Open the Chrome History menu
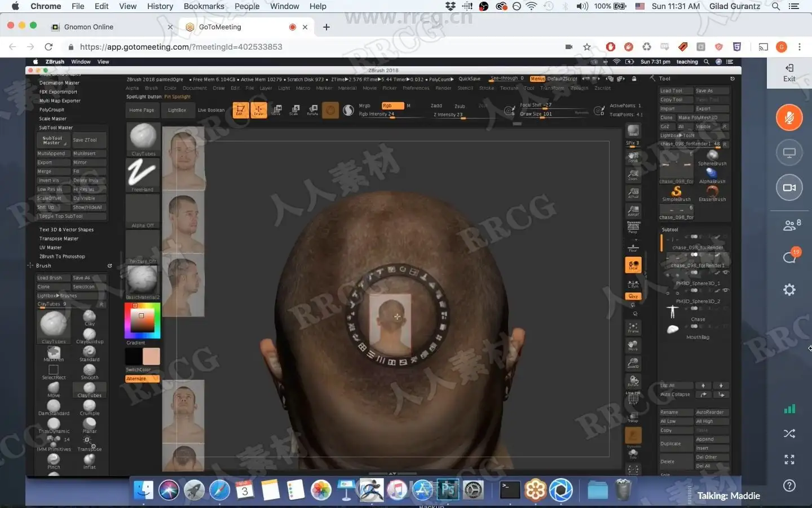The height and width of the screenshot is (508, 812). tap(160, 6)
